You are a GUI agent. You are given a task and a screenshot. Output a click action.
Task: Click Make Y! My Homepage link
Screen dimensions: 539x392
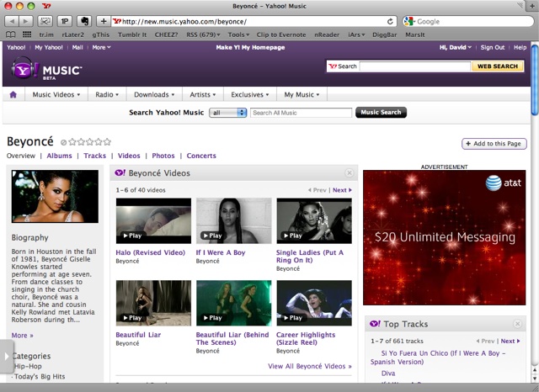(250, 47)
